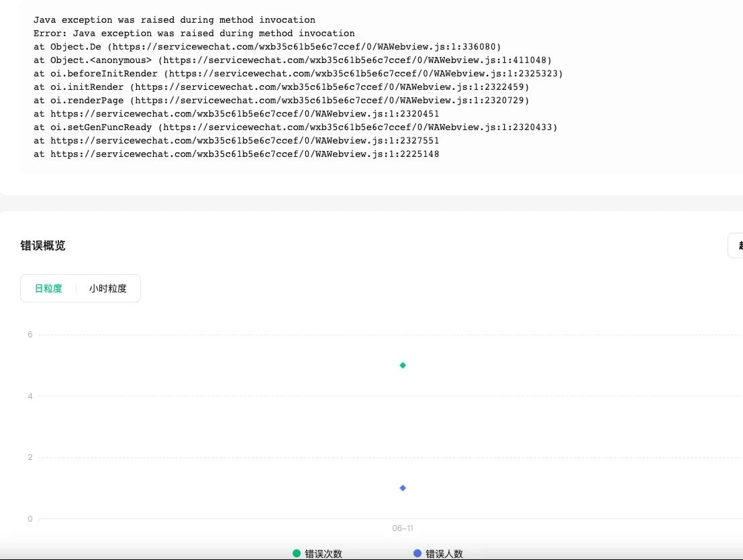Select the blue error-users data point

pos(403,488)
